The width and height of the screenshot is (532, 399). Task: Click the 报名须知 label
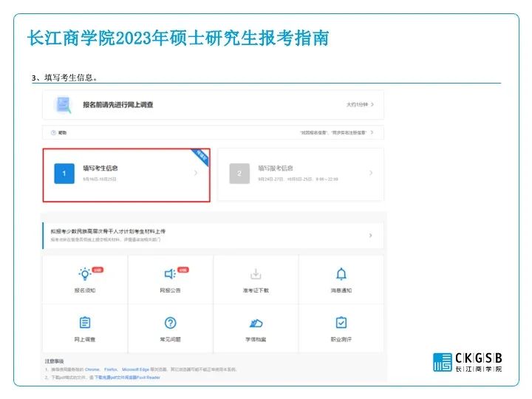click(85, 290)
